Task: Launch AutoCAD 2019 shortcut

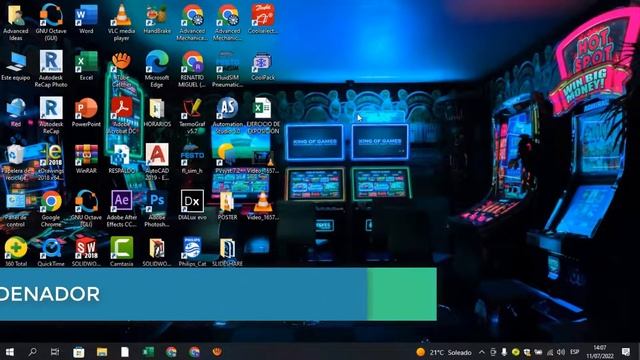Action: [x=157, y=162]
